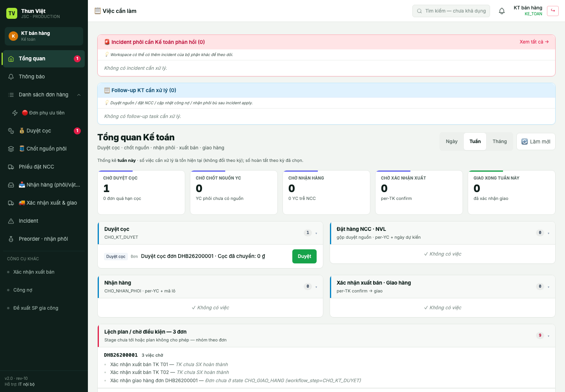This screenshot has height=392, width=565.
Task: Open the Xem tất cả incident link
Action: (x=534, y=42)
